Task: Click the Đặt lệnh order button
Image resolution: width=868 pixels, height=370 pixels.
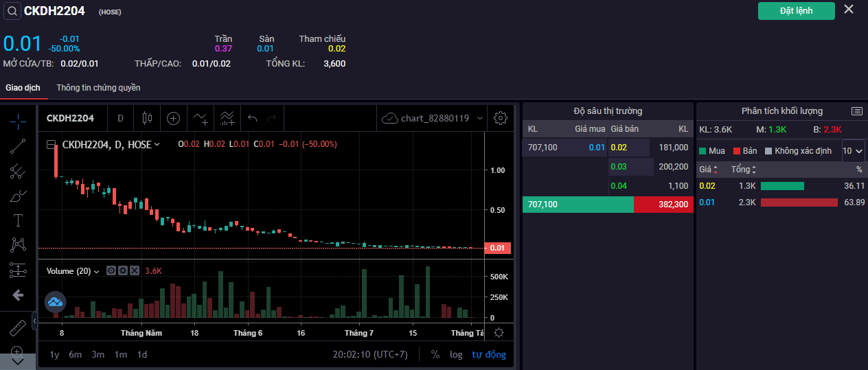Action: (x=797, y=11)
